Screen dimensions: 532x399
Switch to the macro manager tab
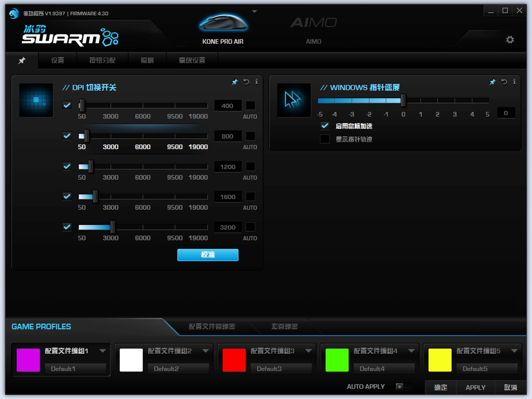click(284, 326)
